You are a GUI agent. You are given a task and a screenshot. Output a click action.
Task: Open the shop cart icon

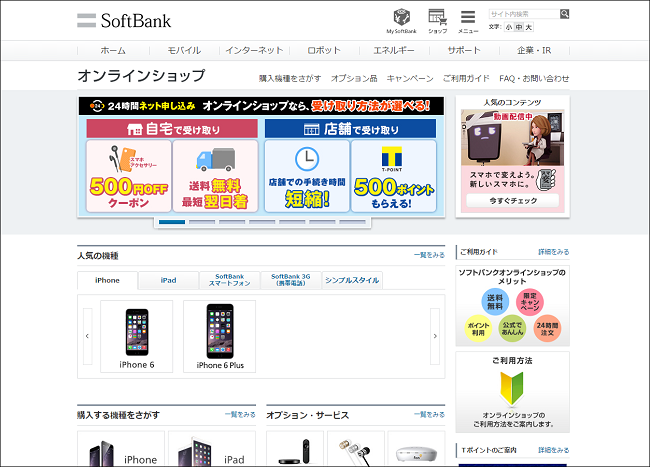(437, 21)
